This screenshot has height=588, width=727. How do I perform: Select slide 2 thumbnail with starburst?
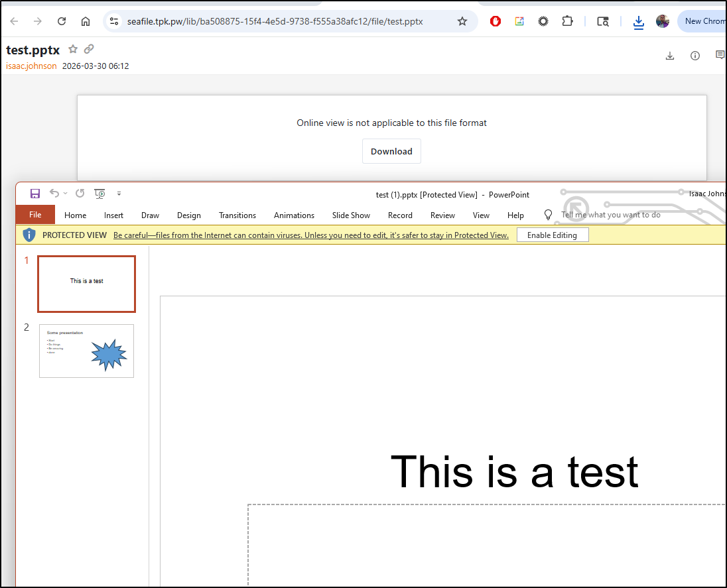point(86,351)
